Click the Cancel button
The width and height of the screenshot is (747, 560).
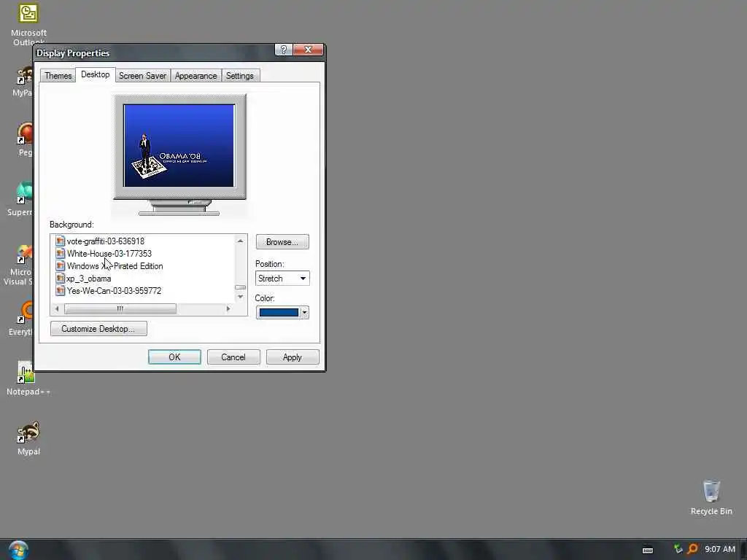tap(233, 357)
